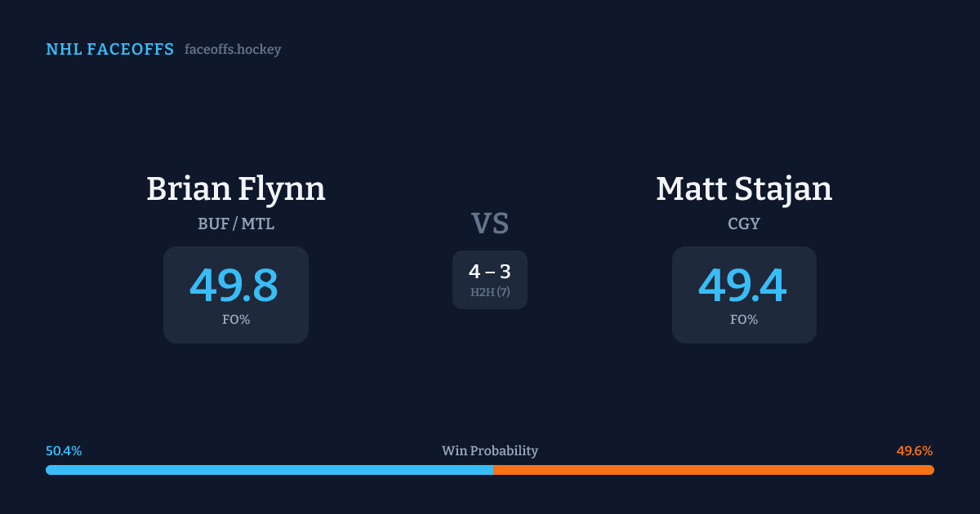Image resolution: width=980 pixels, height=514 pixels.
Task: Select the Matt Stajan player name
Action: (744, 188)
